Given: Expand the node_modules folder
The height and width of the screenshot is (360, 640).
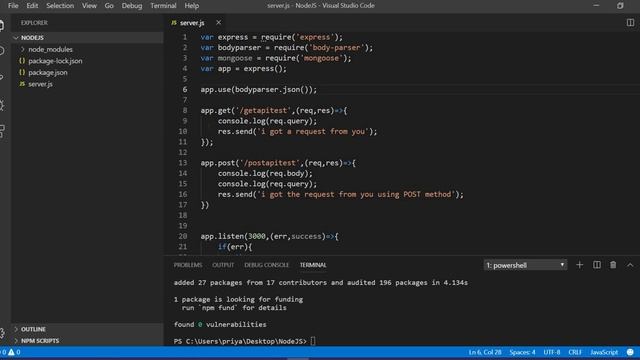Looking at the screenshot, I should tap(50, 49).
